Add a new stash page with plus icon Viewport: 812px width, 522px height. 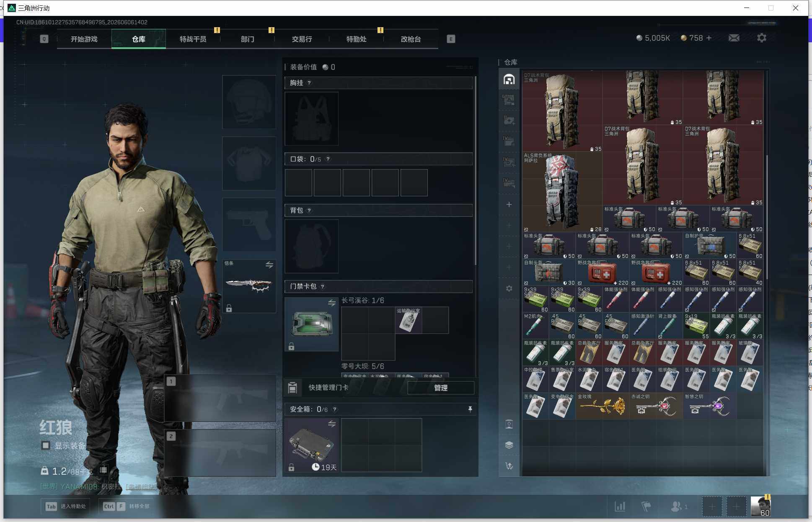pos(509,204)
